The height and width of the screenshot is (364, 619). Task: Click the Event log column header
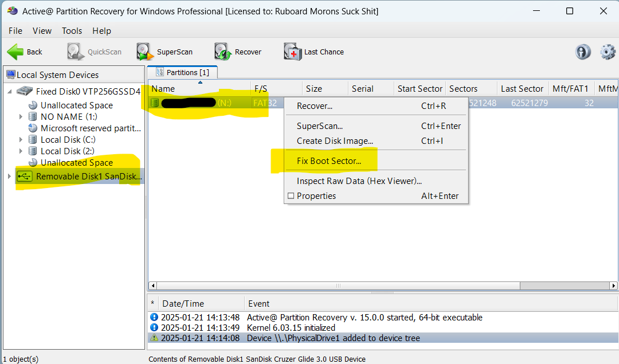coord(431,304)
